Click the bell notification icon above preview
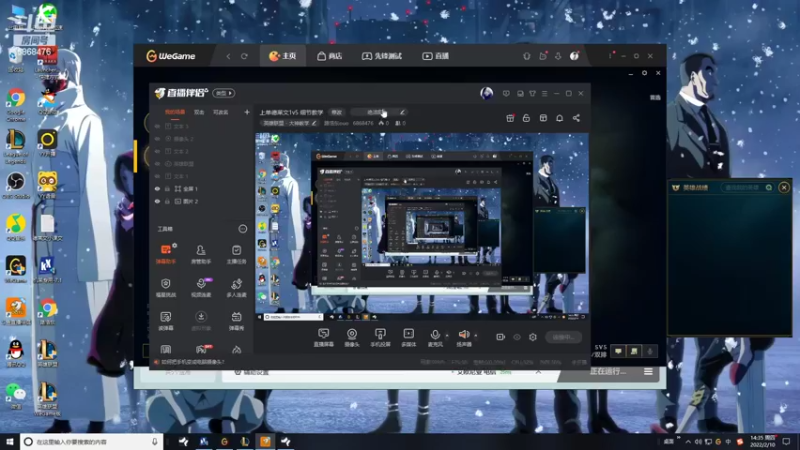Viewport: 800px width, 450px height. [x=560, y=118]
